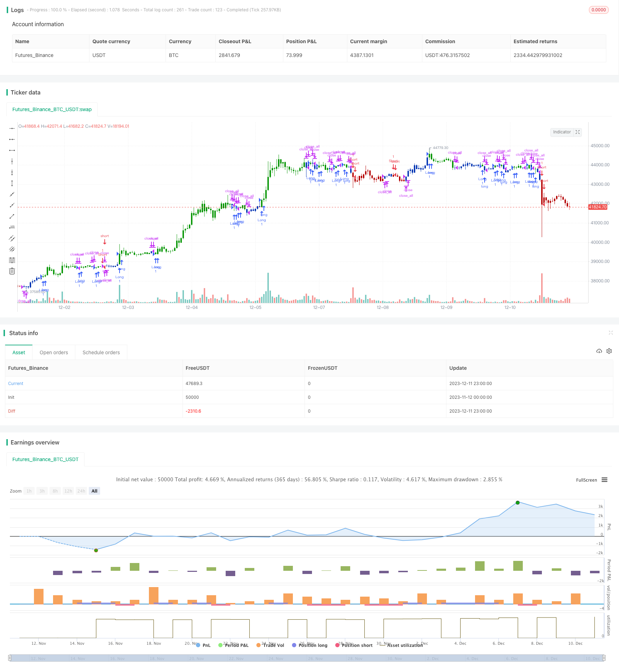Viewport: 619px width, 672px height.
Task: Toggle PnL series in chart legend
Action: [203, 645]
